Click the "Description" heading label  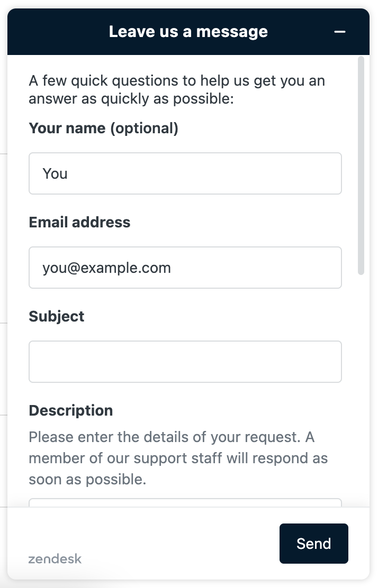coord(71,410)
